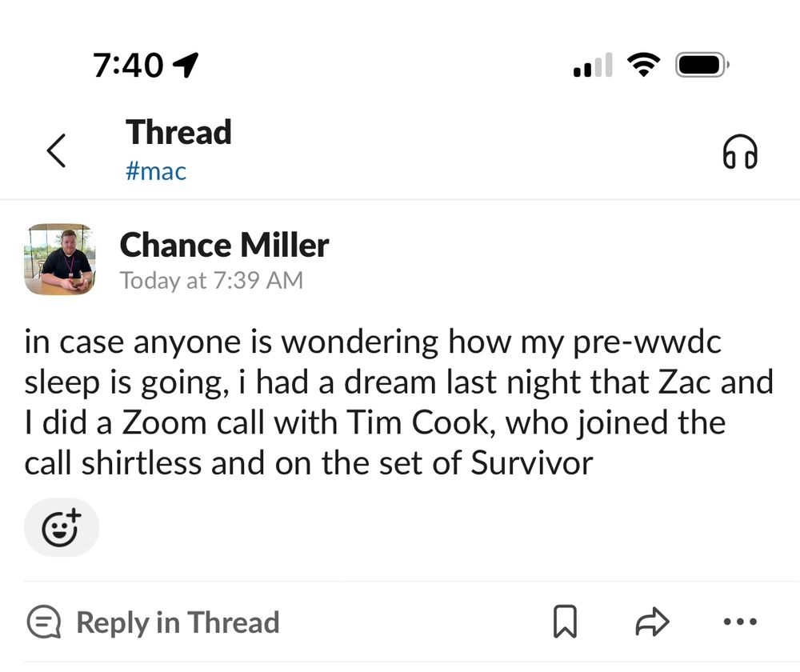Tap the battery indicator
Screen dimensions: 800x672
[700, 64]
